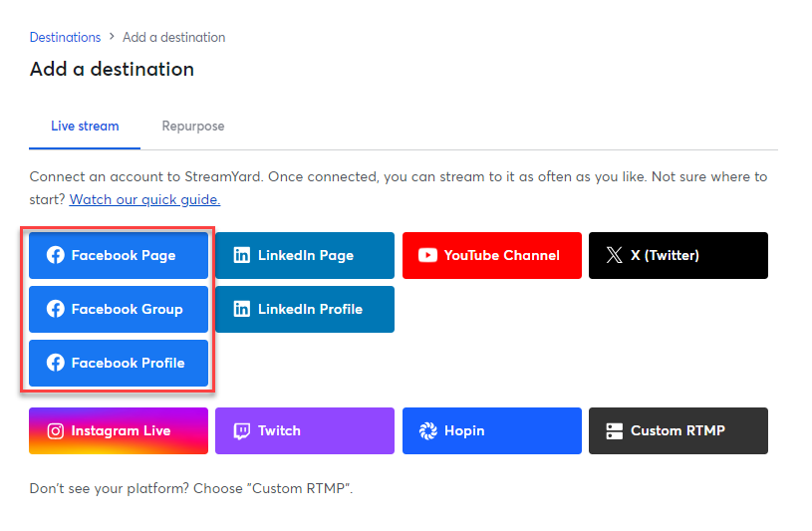Image resolution: width=812 pixels, height=531 pixels.
Task: Open the Watch our quick guide link
Action: (145, 199)
